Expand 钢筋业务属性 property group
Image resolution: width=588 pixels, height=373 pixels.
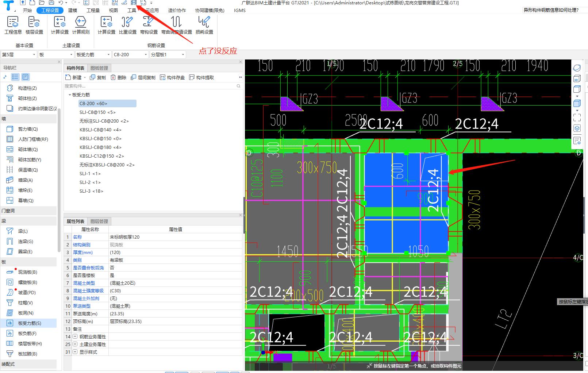point(75,337)
